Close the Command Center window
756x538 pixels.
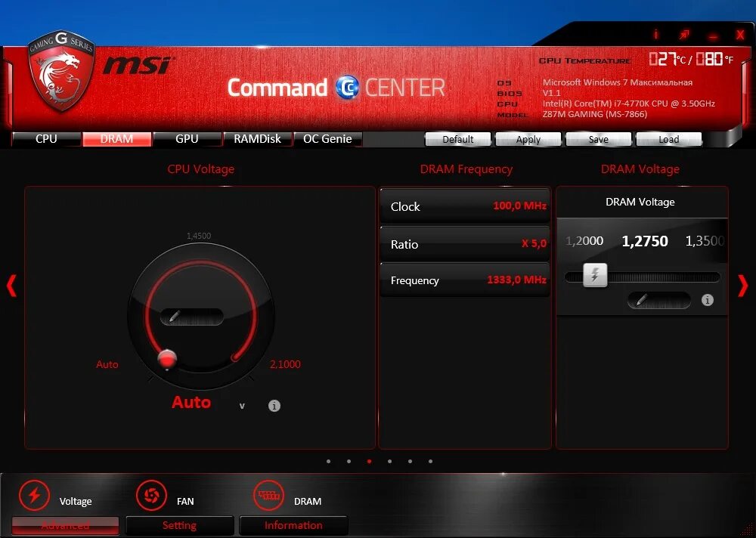(740, 35)
